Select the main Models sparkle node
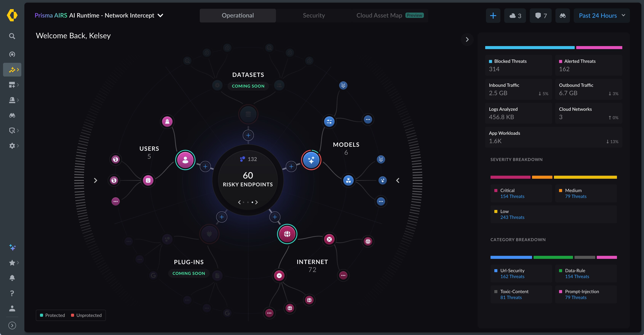Viewport: 644px width, 335px height. pos(311,160)
